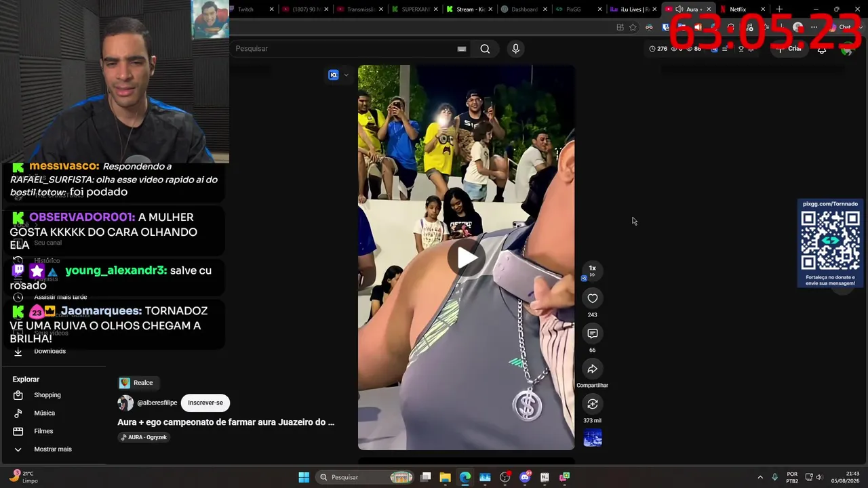This screenshot has width=868, height=488.
Task: Open the Short title starting 'Aura + ego'
Action: (x=226, y=422)
